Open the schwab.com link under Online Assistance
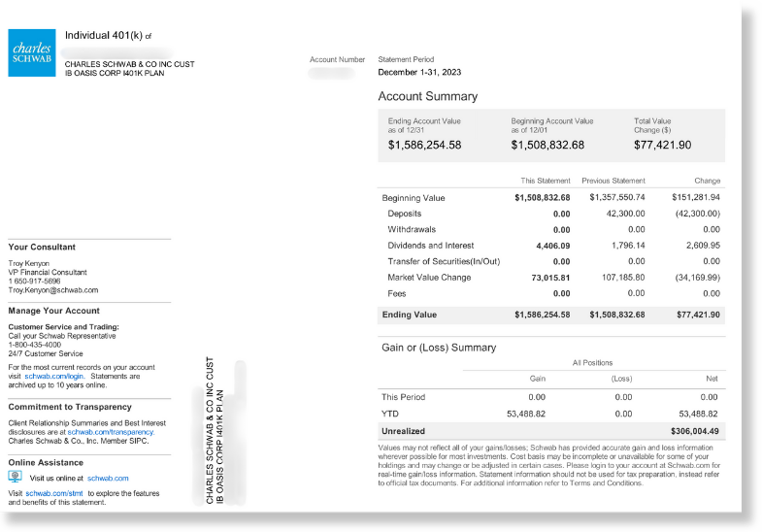This screenshot has height=532, width=762. pos(108,479)
